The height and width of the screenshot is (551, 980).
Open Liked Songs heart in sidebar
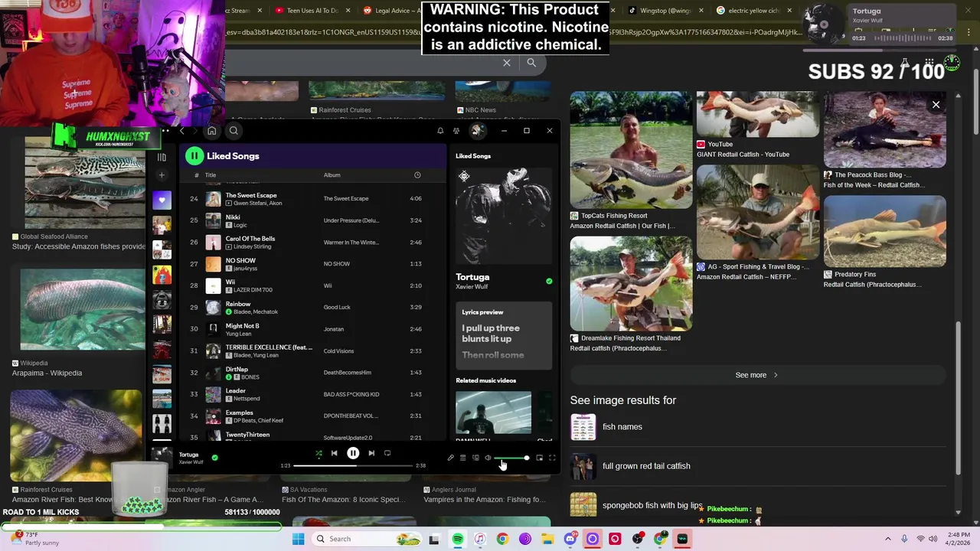[x=162, y=201]
